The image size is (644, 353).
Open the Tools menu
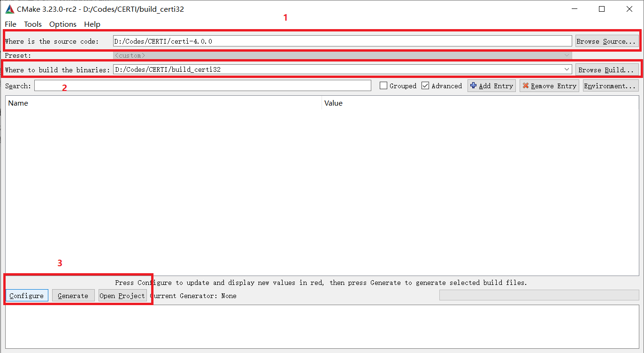tap(32, 24)
